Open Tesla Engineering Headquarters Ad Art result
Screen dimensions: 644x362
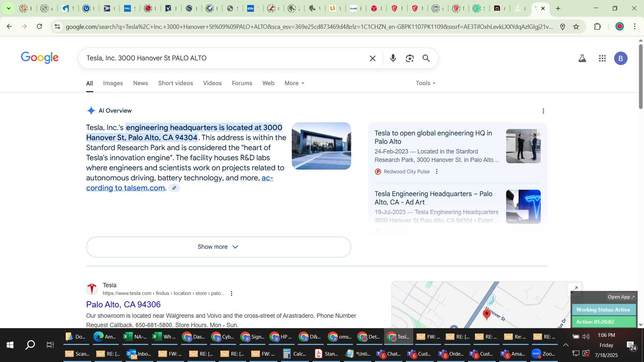tap(433, 198)
